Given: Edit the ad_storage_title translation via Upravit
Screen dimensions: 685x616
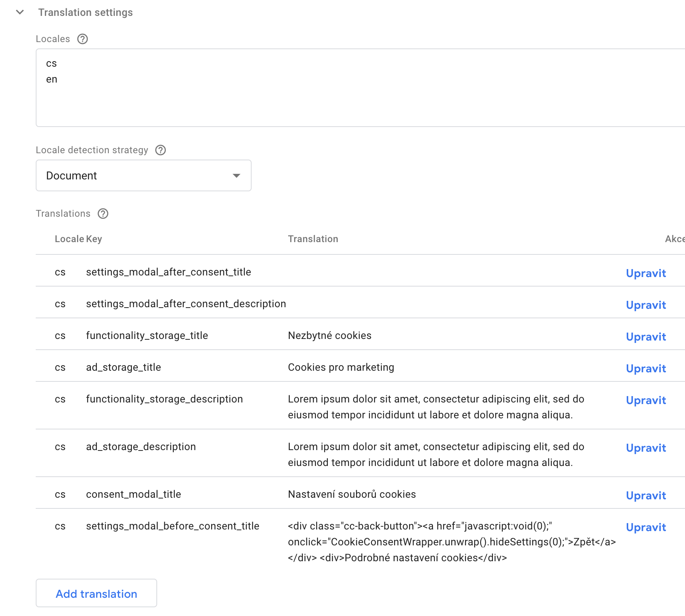Looking at the screenshot, I should (x=645, y=368).
